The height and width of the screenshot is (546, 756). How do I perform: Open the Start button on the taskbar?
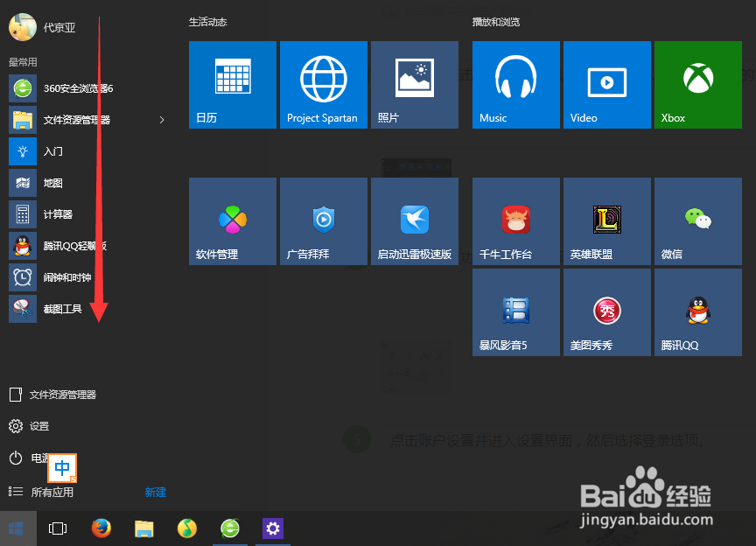[15, 528]
